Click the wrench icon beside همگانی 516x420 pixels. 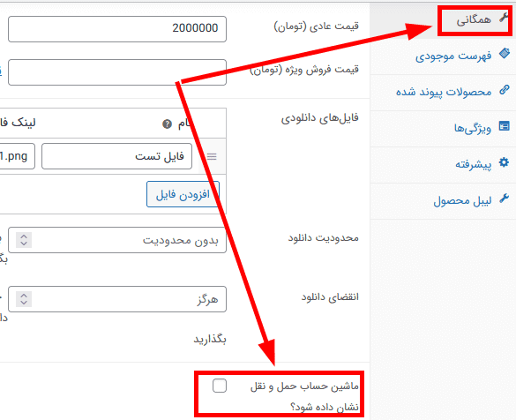(x=504, y=17)
